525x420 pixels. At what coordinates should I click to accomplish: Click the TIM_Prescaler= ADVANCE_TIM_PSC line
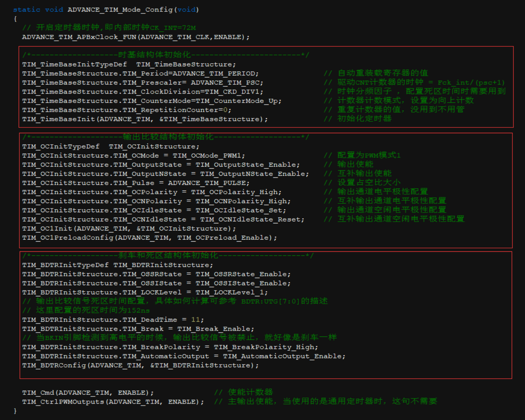coord(143,82)
